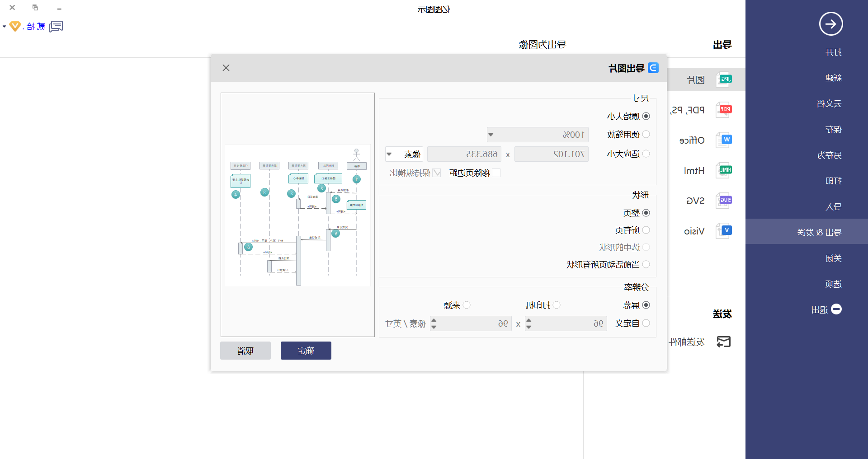
Task: Click the 像素 / 英寸 unit text
Action: click(x=406, y=324)
